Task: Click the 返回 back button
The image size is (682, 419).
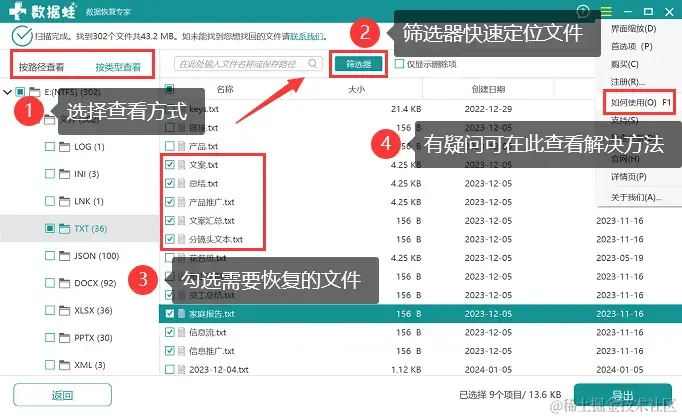Action: tap(62, 395)
